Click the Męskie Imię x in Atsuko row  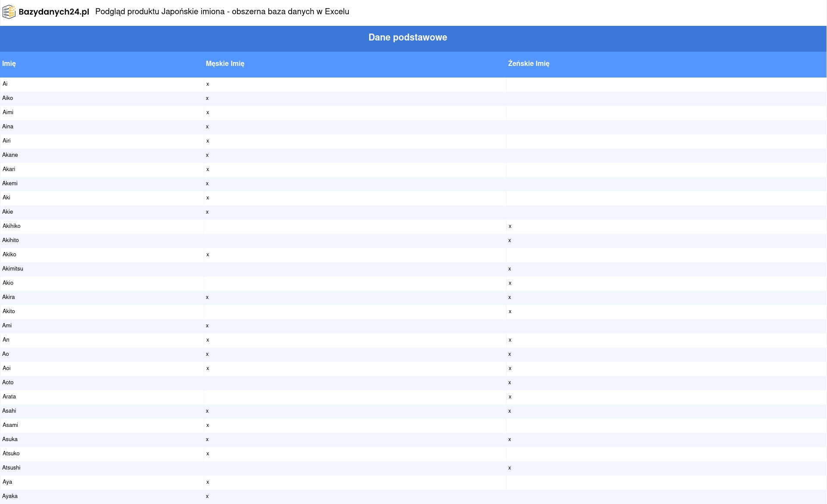pos(208,454)
